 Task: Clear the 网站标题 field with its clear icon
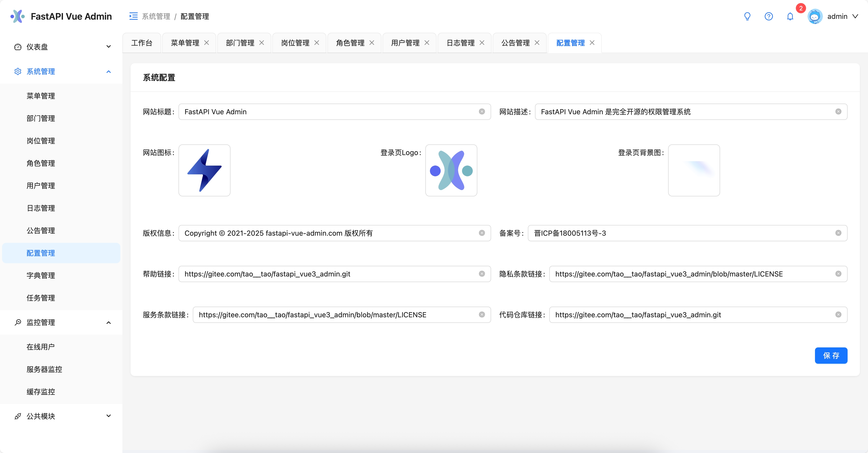(482, 111)
